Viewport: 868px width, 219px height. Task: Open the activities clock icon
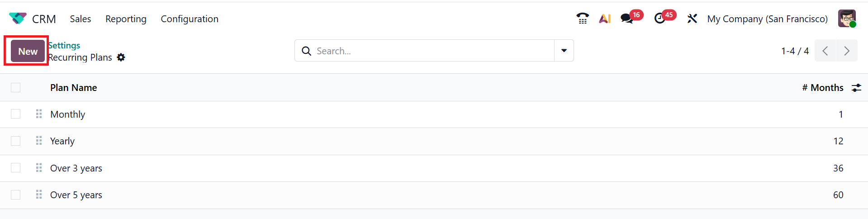click(x=660, y=19)
